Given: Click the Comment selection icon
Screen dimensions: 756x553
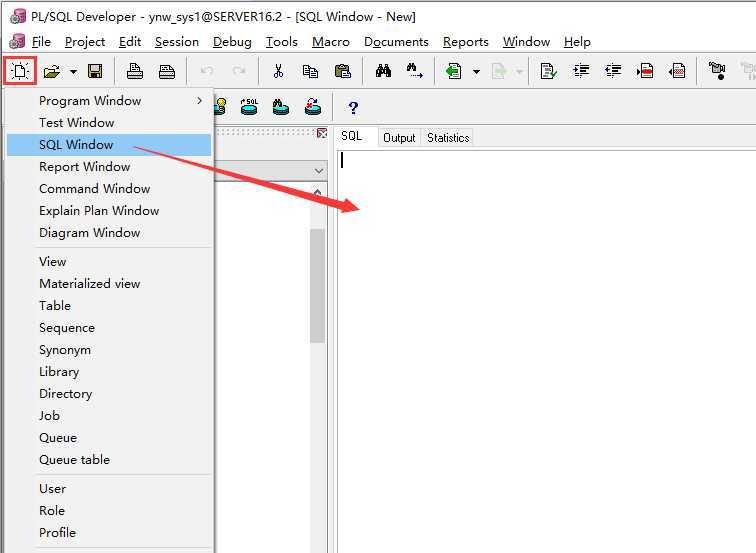Looking at the screenshot, I should pos(645,71).
